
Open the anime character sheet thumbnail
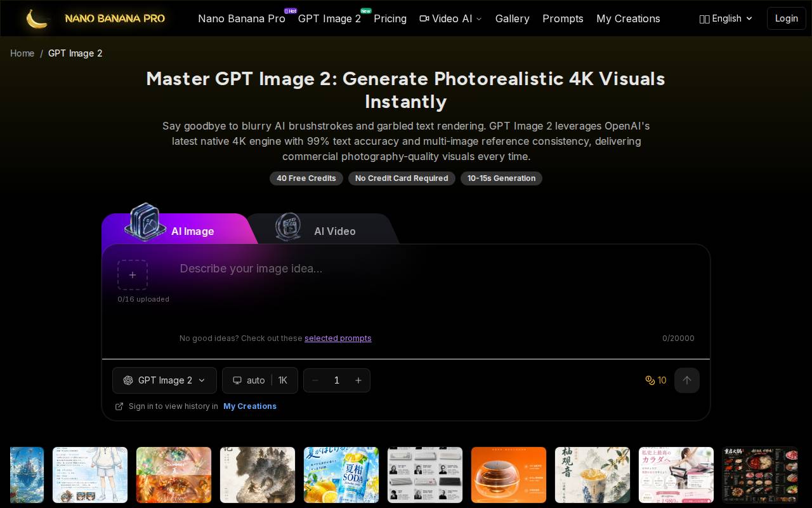click(90, 475)
